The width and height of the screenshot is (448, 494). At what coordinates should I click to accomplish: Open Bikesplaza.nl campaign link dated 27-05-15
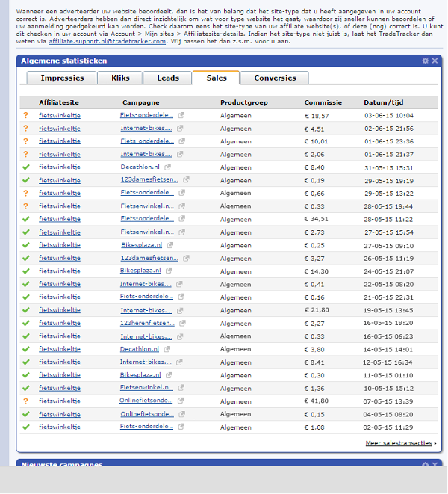pos(141,245)
